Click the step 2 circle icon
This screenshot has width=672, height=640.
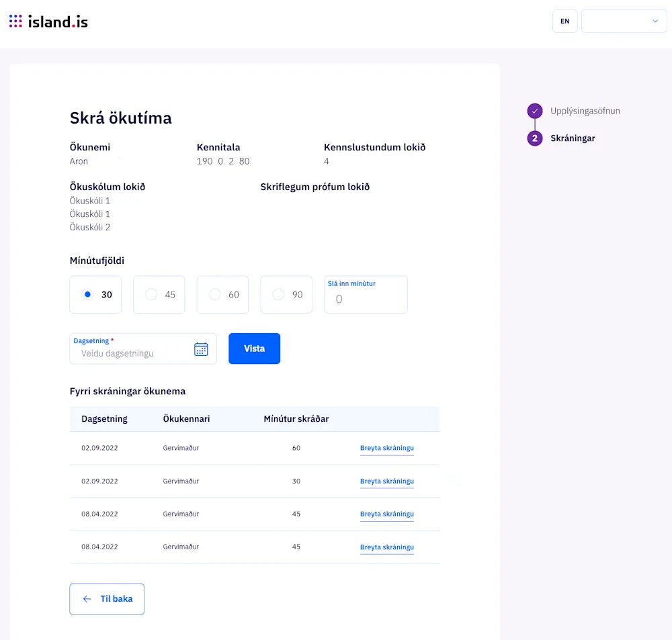click(x=535, y=138)
